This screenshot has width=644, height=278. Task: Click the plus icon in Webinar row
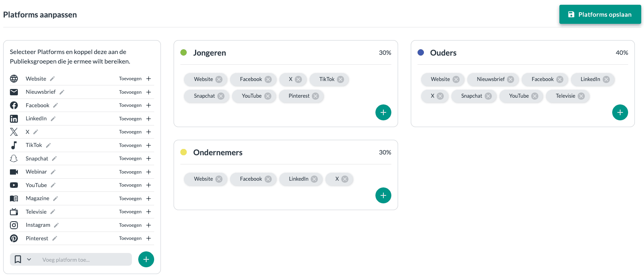pos(149,172)
